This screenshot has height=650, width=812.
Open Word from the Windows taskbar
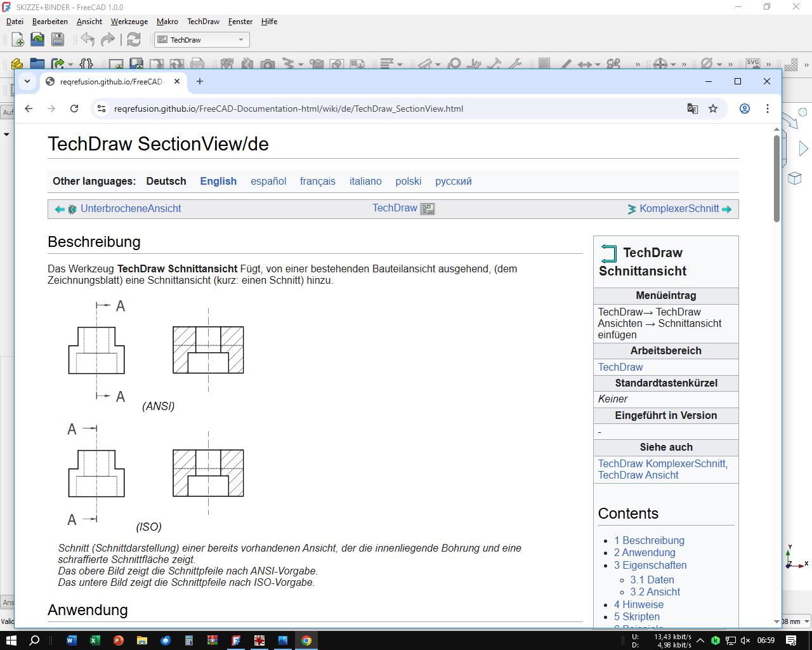tap(71, 640)
